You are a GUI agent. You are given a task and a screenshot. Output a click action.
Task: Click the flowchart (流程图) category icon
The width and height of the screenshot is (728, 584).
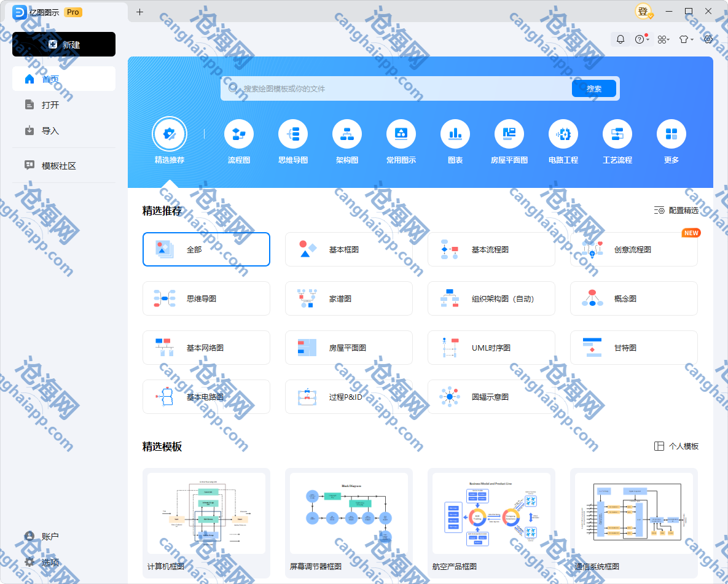tap(239, 134)
